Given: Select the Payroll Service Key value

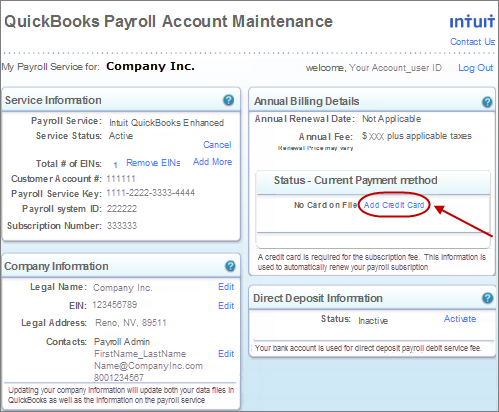Looking at the screenshot, I should [151, 193].
